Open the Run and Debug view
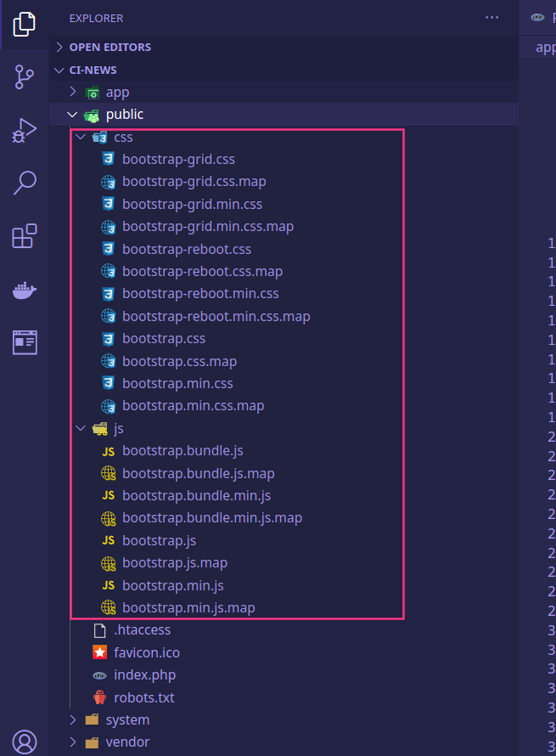Viewport: 556px width, 756px height. [24, 130]
